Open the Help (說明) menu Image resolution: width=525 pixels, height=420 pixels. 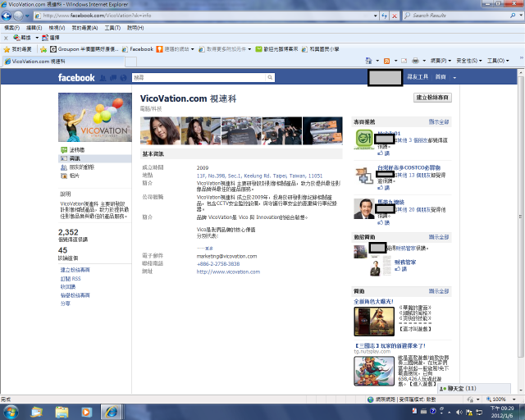[135, 28]
